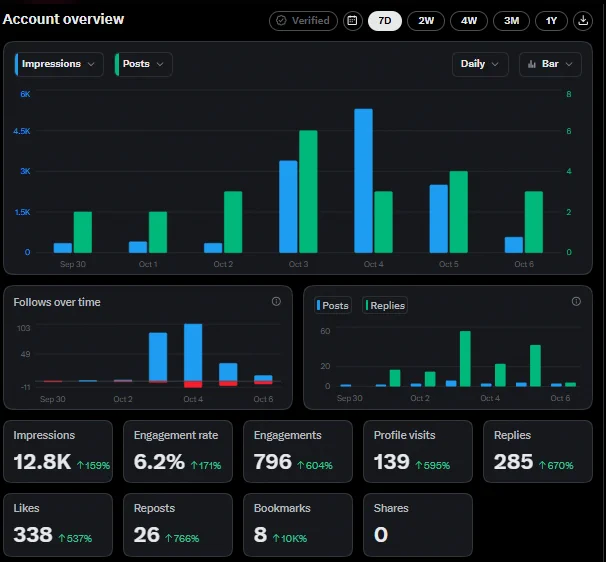This screenshot has width=606, height=562.
Task: Click info icon in Posts/Replies chart
Action: pos(576,301)
